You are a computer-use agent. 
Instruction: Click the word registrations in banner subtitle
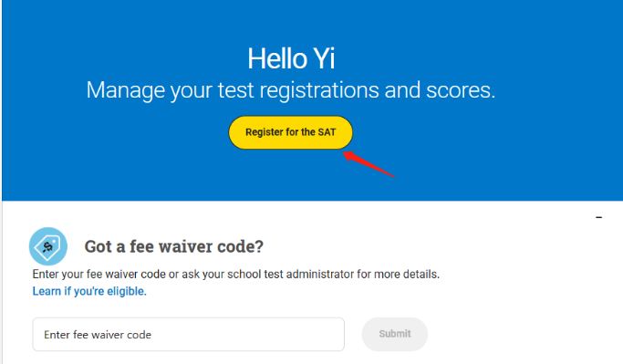point(319,90)
